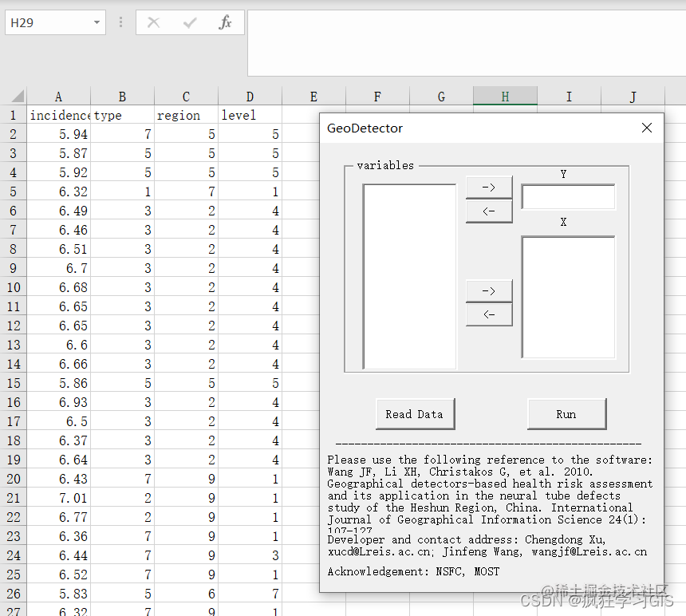Click the variables source list box
Screen dimensions: 686x616
409,277
